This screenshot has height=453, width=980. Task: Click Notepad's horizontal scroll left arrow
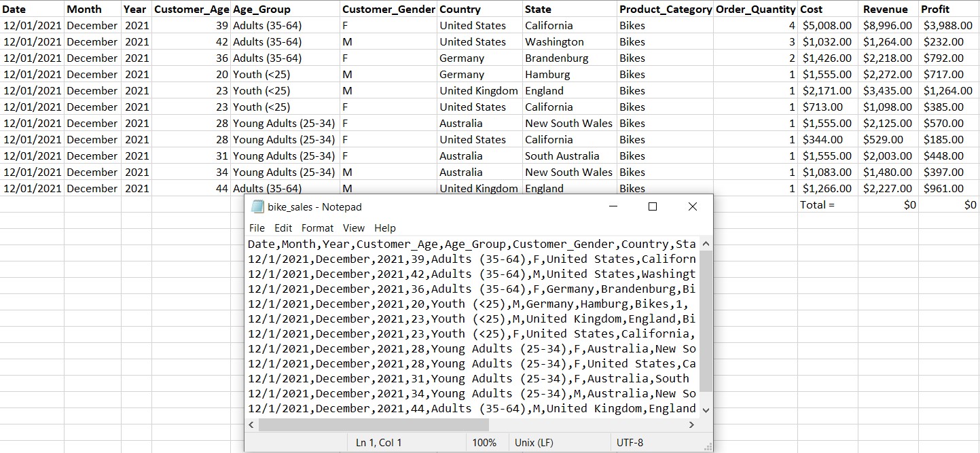[251, 424]
